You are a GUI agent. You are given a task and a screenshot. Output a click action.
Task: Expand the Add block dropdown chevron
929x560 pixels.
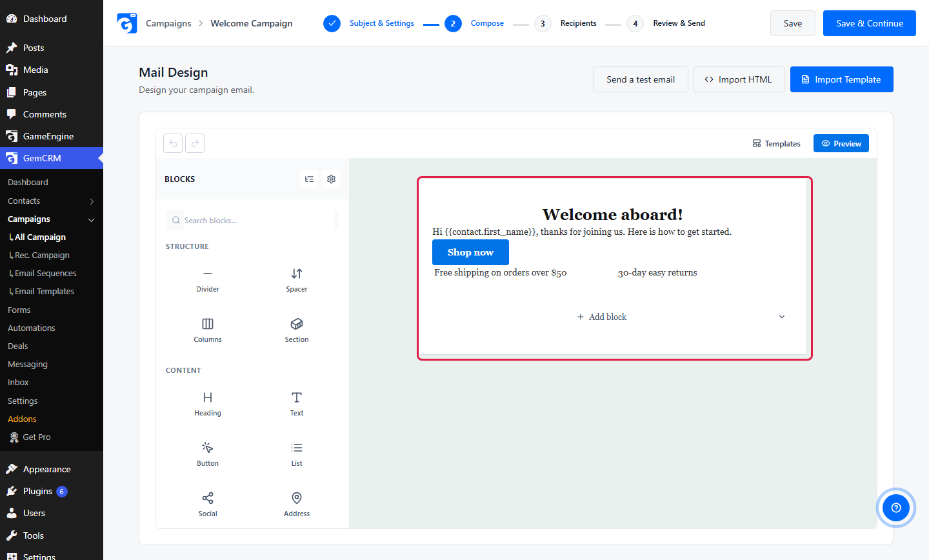tap(782, 317)
